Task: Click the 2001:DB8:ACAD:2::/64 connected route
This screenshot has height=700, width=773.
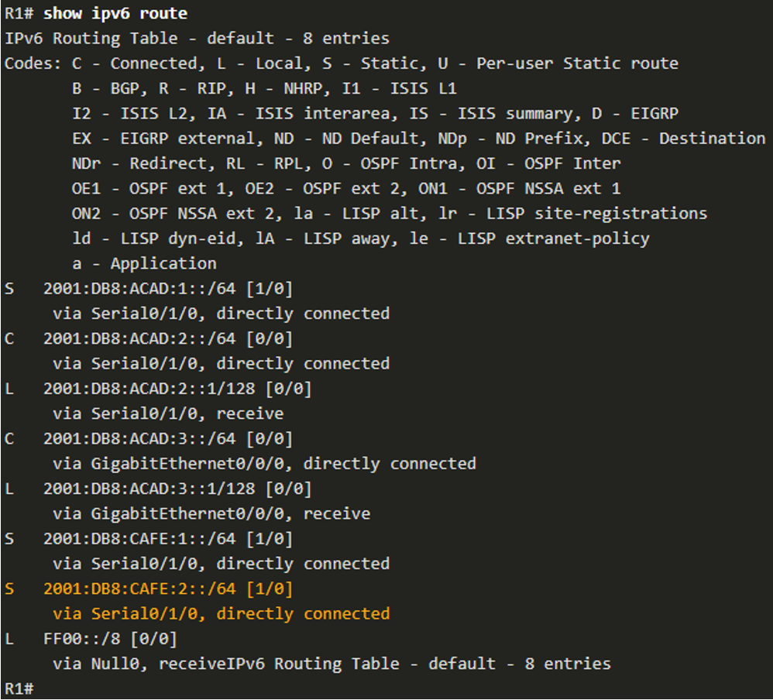Action: [x=149, y=338]
